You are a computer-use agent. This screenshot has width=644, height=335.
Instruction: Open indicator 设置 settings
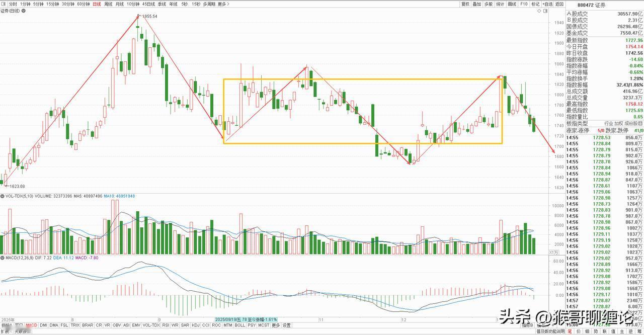[287, 325]
